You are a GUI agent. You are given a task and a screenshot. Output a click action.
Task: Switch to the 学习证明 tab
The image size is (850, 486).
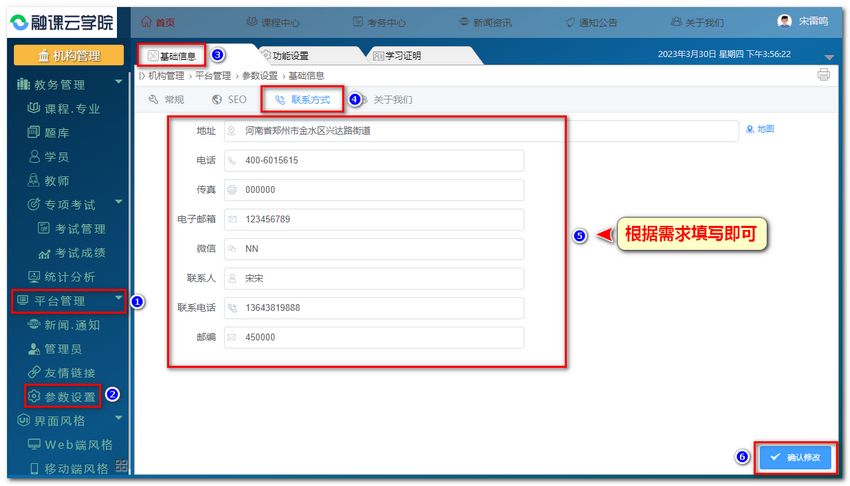pyautogui.click(x=397, y=56)
